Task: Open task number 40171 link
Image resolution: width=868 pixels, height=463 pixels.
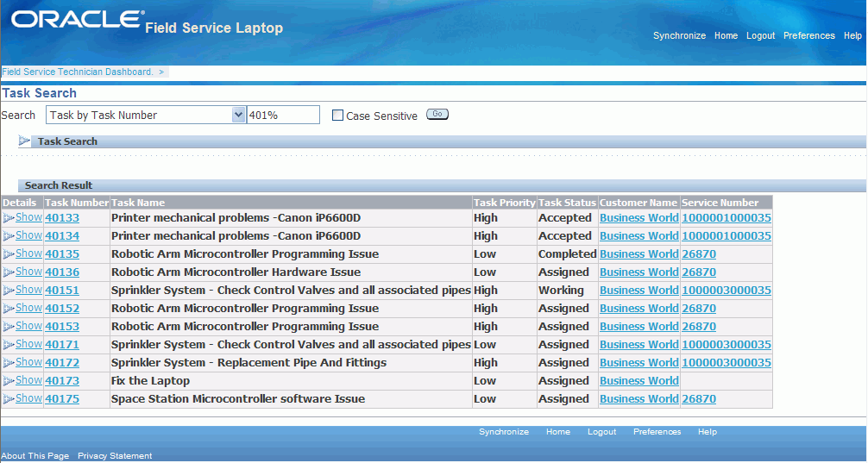Action: tap(62, 345)
